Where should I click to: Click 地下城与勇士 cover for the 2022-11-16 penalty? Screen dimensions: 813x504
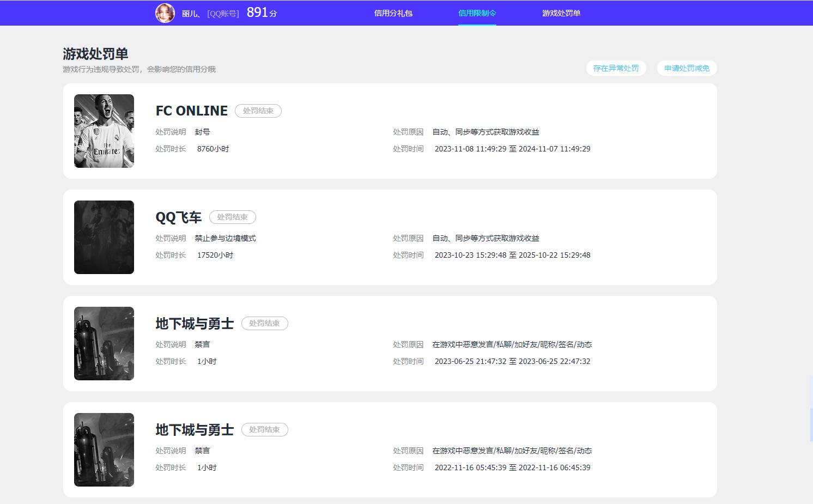[x=104, y=450]
